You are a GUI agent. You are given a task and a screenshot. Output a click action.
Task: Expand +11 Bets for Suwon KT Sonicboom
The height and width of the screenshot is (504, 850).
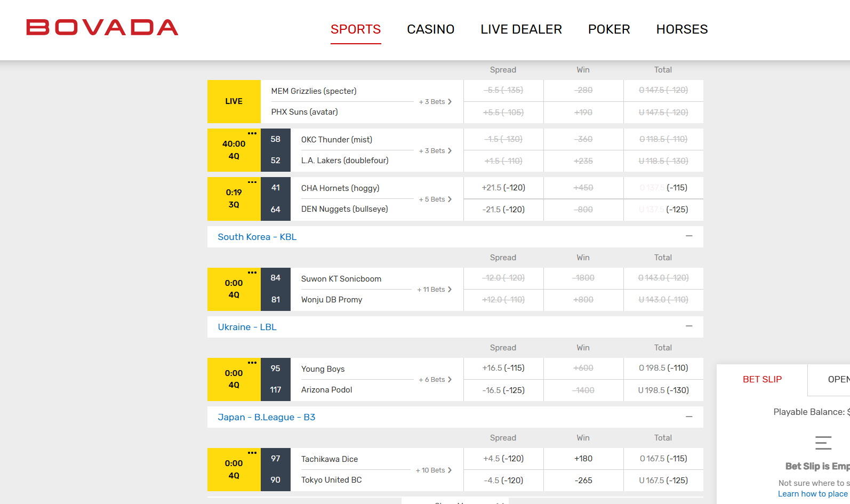435,290
